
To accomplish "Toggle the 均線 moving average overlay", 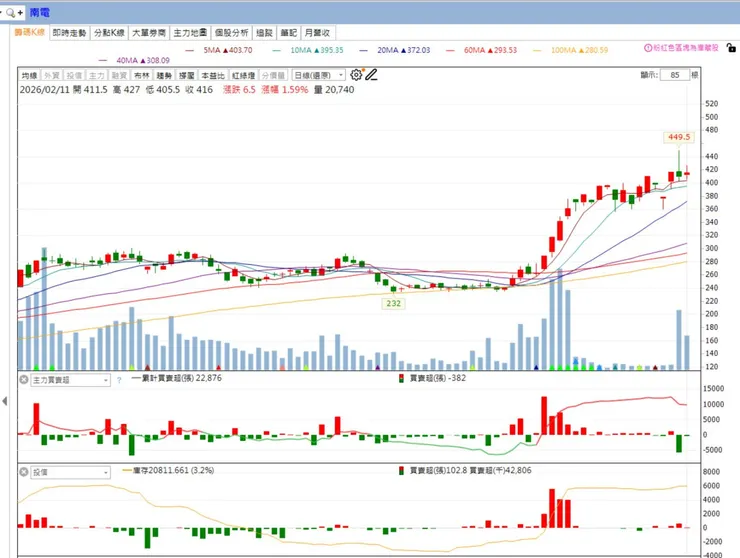I will click(x=29, y=75).
